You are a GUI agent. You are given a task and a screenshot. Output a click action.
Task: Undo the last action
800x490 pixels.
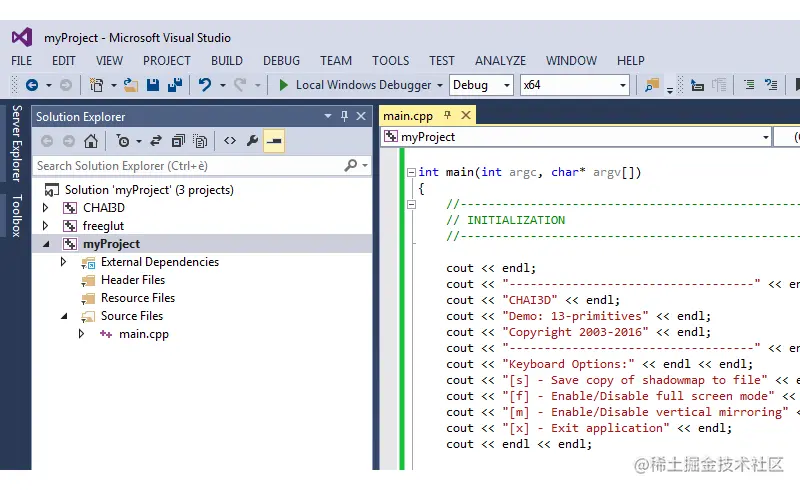205,85
